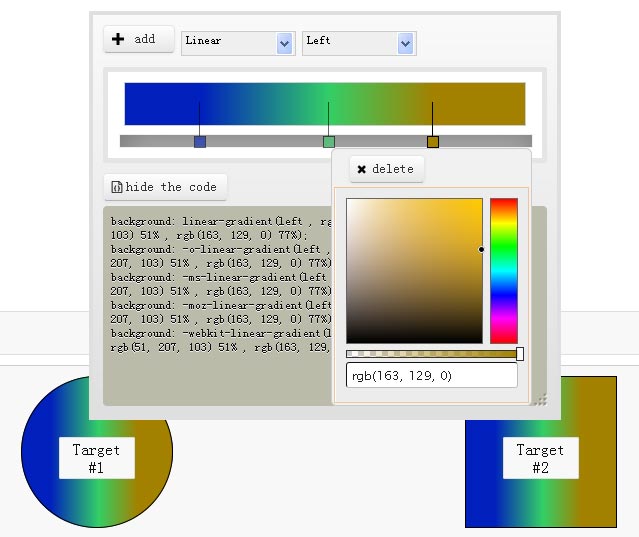Select the gold color stop handle

[433, 142]
